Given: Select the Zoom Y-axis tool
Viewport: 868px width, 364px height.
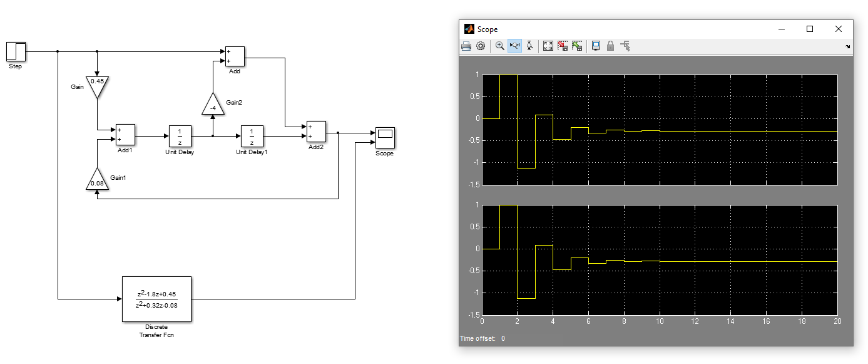Looking at the screenshot, I should [x=529, y=46].
